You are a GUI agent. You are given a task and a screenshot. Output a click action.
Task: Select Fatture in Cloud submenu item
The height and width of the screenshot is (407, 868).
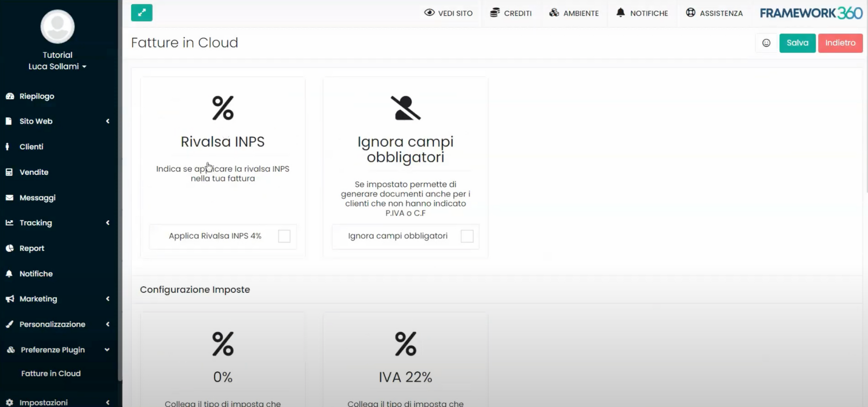pyautogui.click(x=51, y=373)
